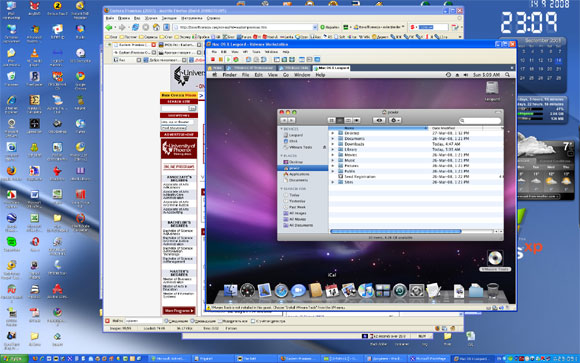Click the green Back arrow in Firefox
Screen dimensions: 580x363
coord(109,27)
